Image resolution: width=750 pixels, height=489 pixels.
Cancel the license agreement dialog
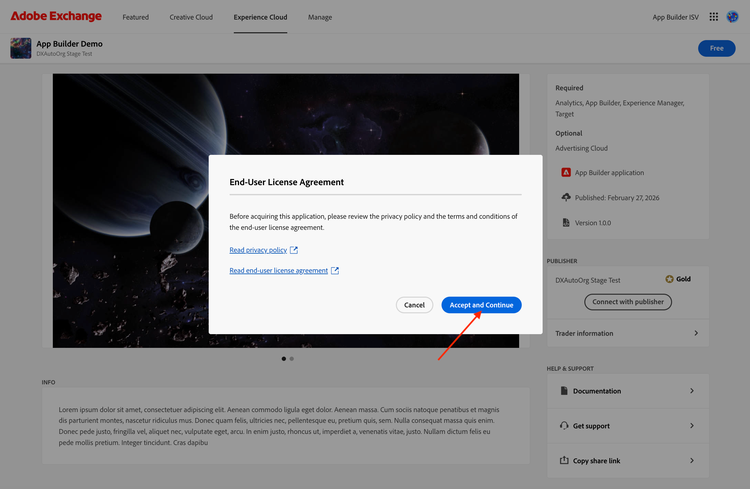[x=414, y=305]
